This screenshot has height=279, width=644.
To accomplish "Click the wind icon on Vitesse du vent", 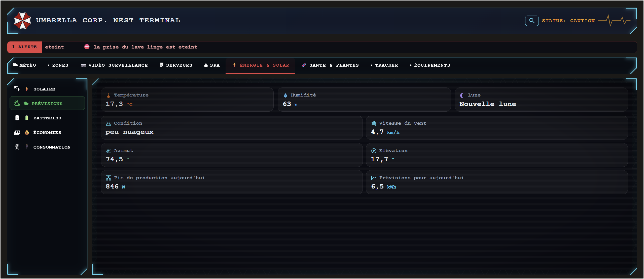I will click(374, 123).
